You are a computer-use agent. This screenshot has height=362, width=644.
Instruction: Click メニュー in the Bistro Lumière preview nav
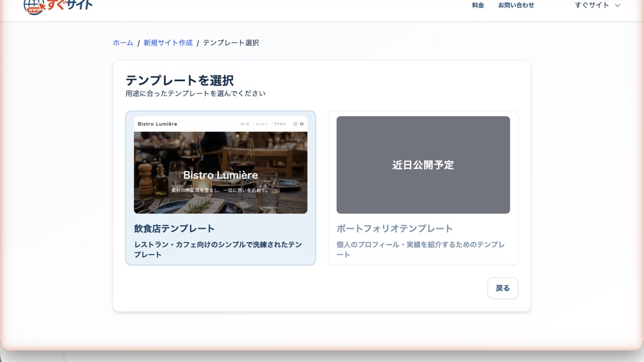click(261, 124)
